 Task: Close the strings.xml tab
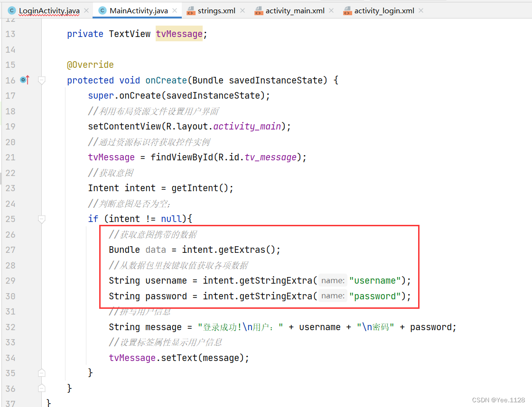coord(242,10)
